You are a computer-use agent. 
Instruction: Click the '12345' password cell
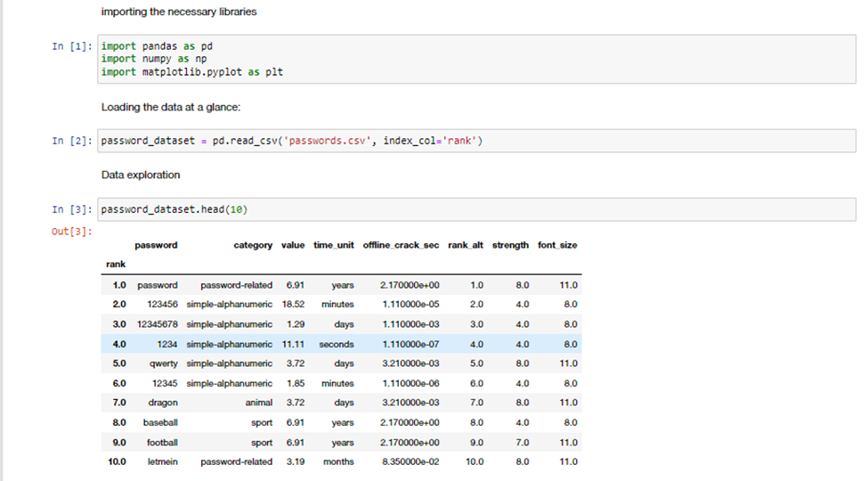165,384
